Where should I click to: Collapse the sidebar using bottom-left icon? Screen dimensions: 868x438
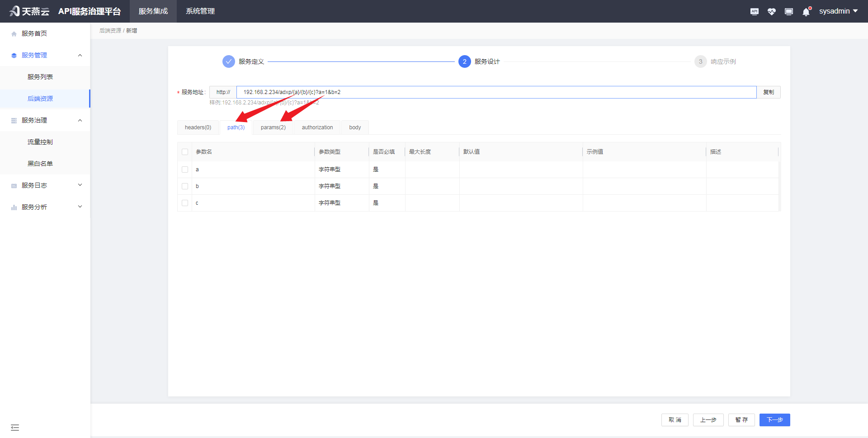(x=15, y=427)
